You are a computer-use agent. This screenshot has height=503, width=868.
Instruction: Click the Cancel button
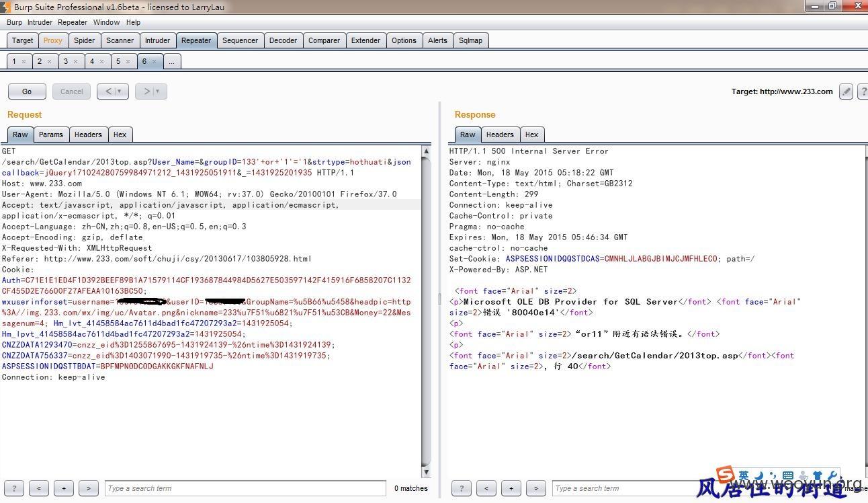tap(72, 91)
